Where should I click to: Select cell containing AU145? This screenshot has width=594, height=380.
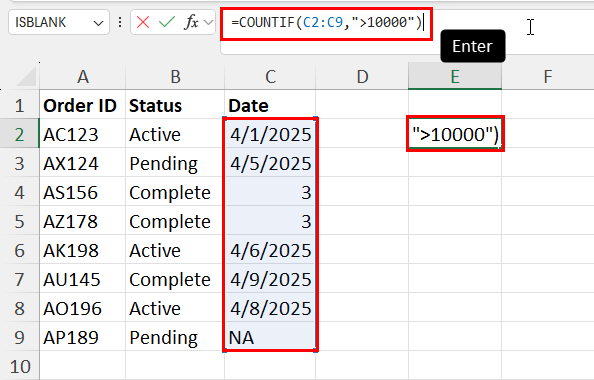pos(83,279)
